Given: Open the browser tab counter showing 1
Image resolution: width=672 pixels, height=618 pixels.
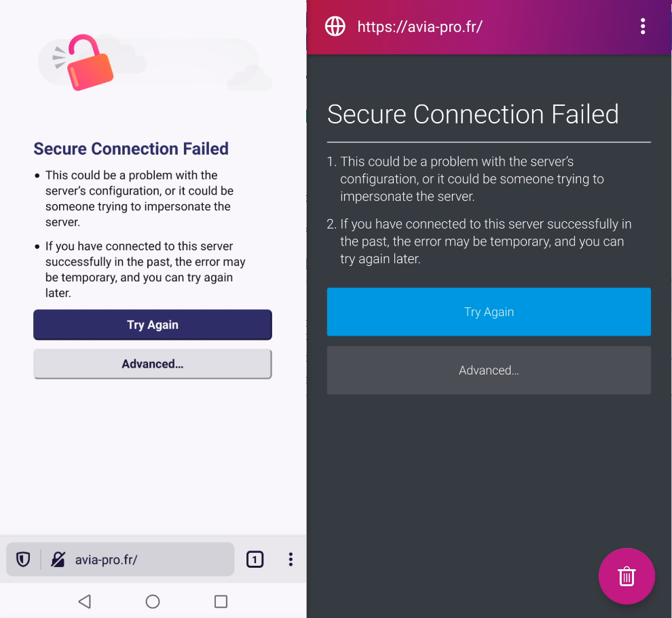Looking at the screenshot, I should (x=255, y=559).
